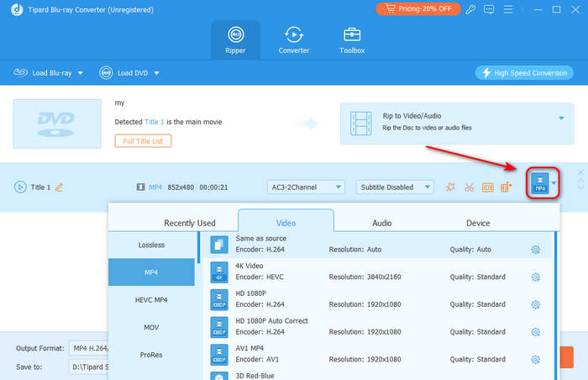Screen dimensions: 588x380
Task: Expand the arrow beside MP4 format icon
Action: (554, 183)
